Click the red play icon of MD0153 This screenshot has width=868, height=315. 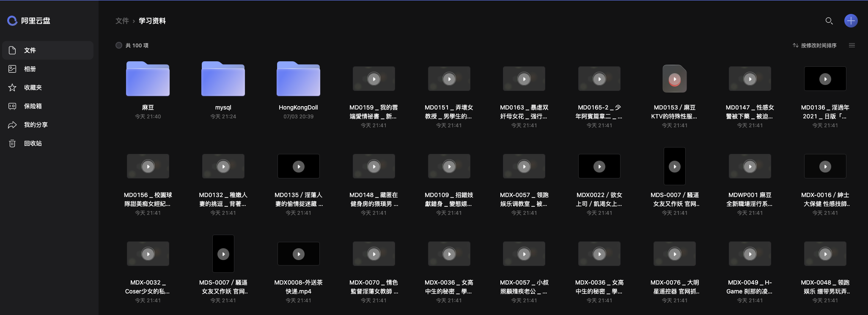tap(675, 79)
